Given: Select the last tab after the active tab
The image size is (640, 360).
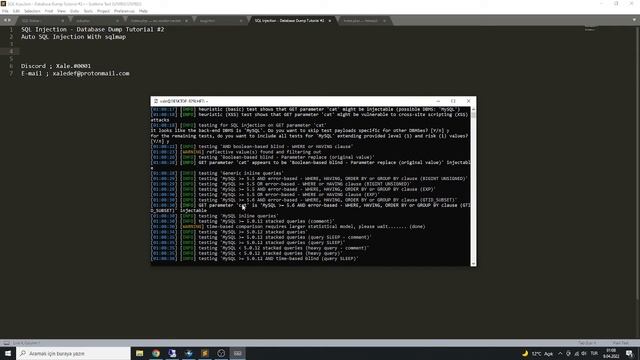Looking at the screenshot, I should coord(364,20).
